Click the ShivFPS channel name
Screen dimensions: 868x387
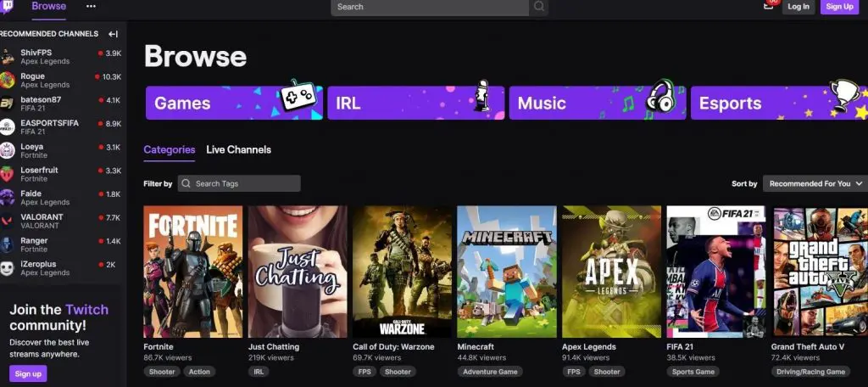(x=36, y=53)
